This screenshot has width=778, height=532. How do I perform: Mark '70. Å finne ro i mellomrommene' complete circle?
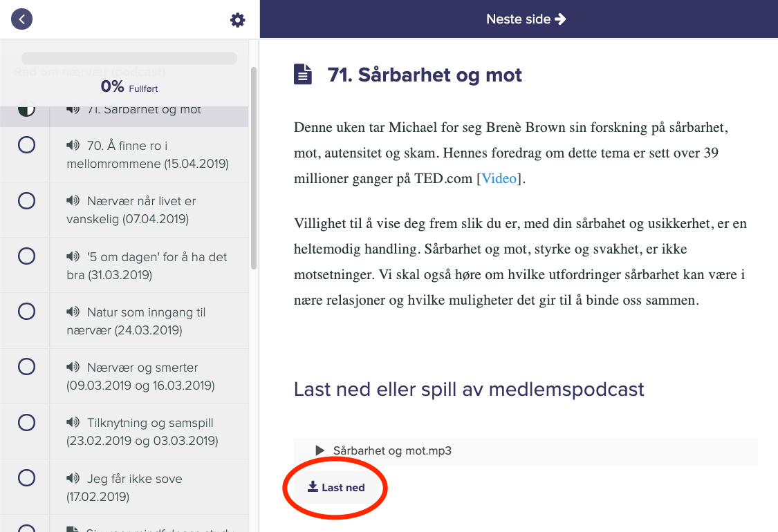(26, 145)
